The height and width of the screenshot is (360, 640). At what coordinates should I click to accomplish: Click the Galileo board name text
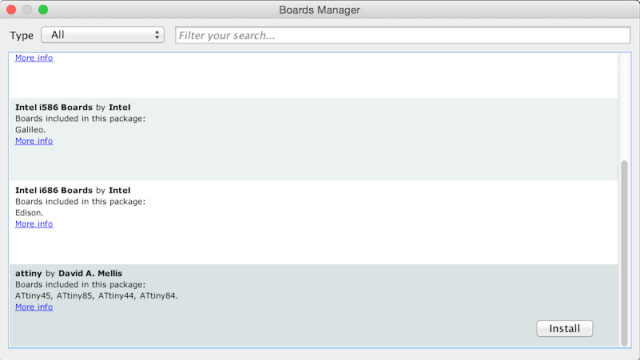point(30,130)
